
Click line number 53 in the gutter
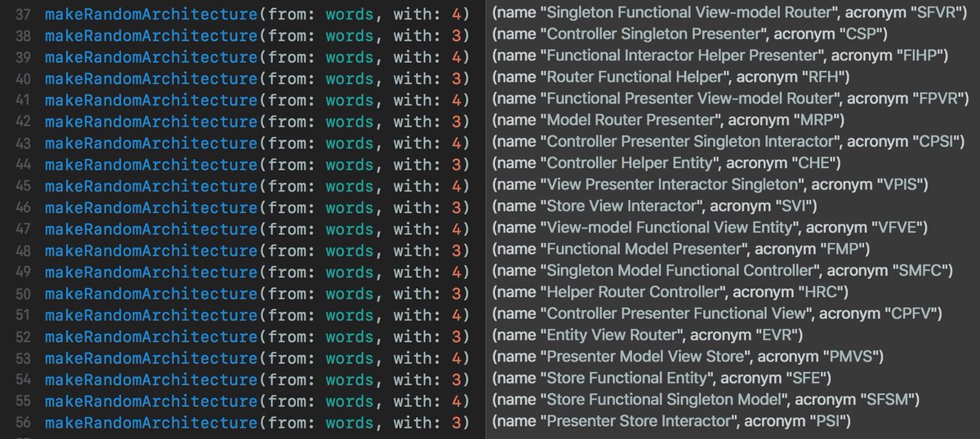21,358
